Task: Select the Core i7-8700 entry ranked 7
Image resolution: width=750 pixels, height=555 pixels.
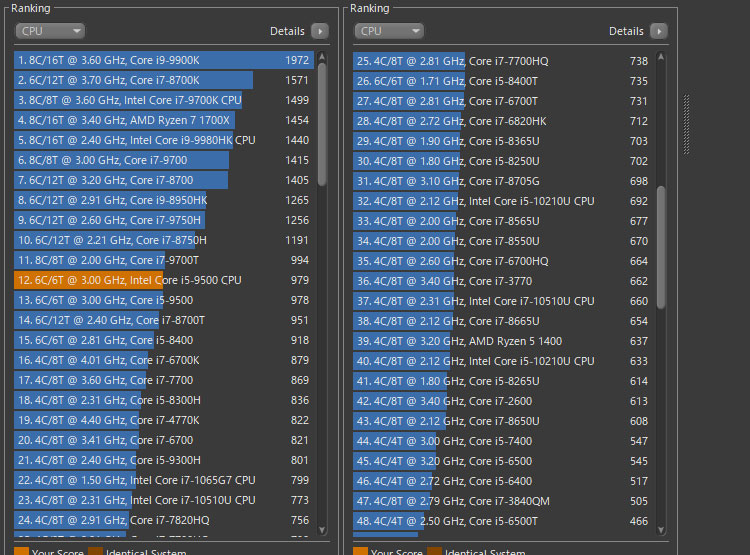Action: click(164, 180)
